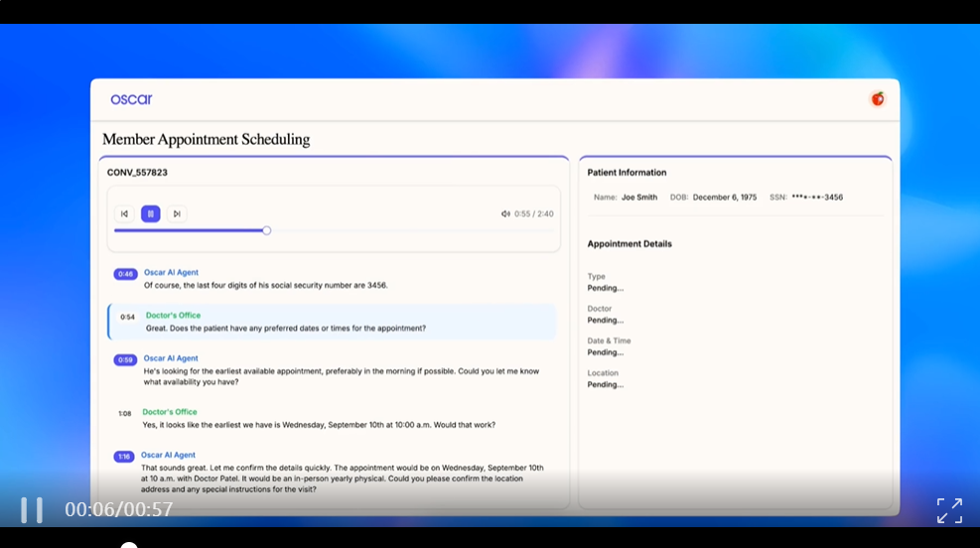
Task: Skip to next conversation segment
Action: [177, 213]
